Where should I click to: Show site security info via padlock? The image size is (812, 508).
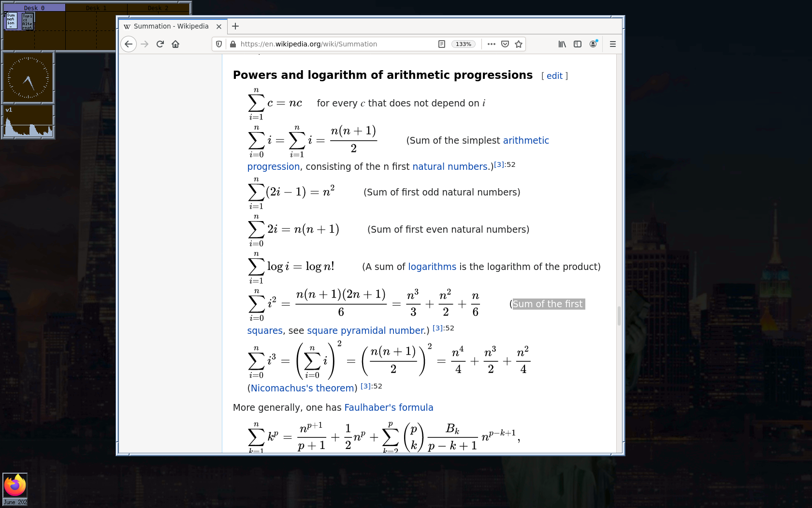233,44
